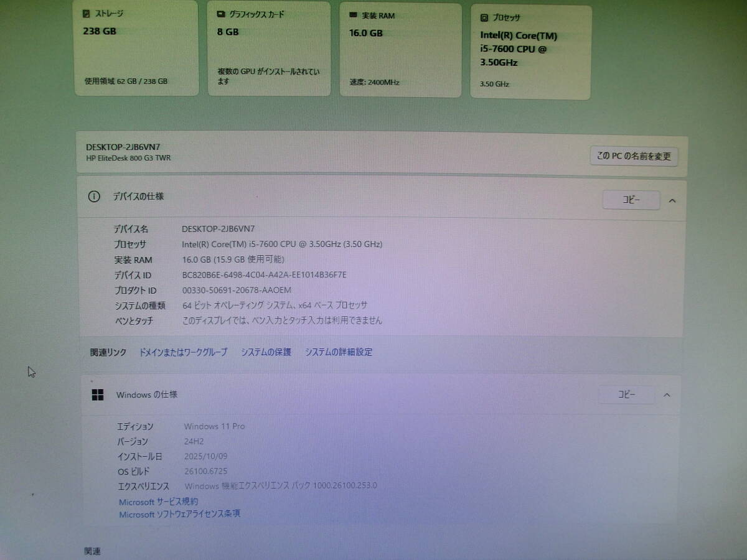Click the 関連 heading at the bottom

tap(92, 551)
